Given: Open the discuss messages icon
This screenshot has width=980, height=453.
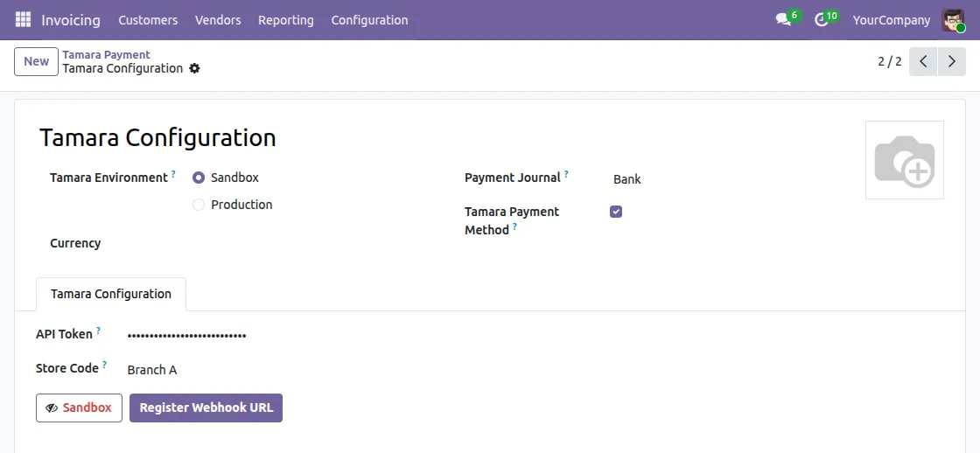Looking at the screenshot, I should click(x=783, y=20).
